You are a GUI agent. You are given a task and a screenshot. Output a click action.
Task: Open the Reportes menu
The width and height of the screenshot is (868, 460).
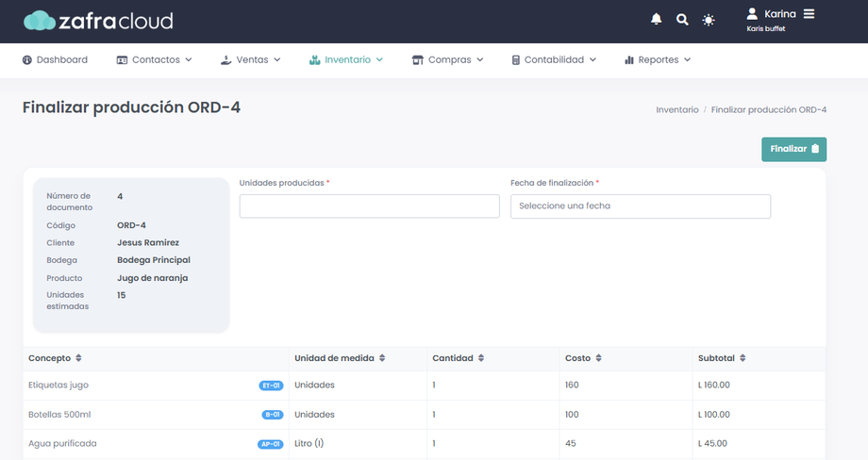[658, 59]
